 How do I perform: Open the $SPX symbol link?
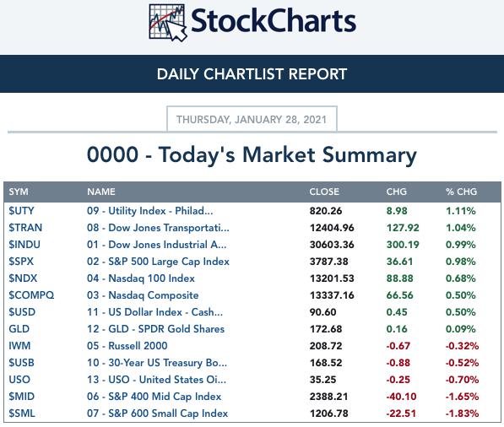pos(21,262)
